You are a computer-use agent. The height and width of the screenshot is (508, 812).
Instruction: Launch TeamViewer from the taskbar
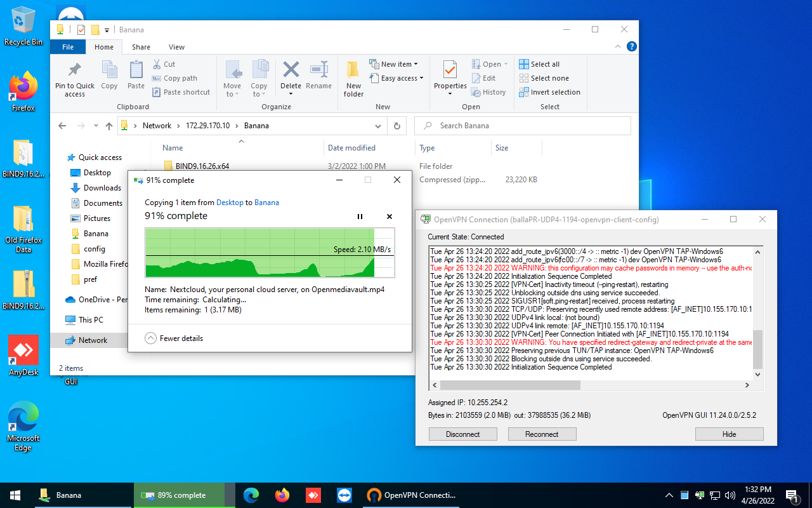click(x=344, y=495)
